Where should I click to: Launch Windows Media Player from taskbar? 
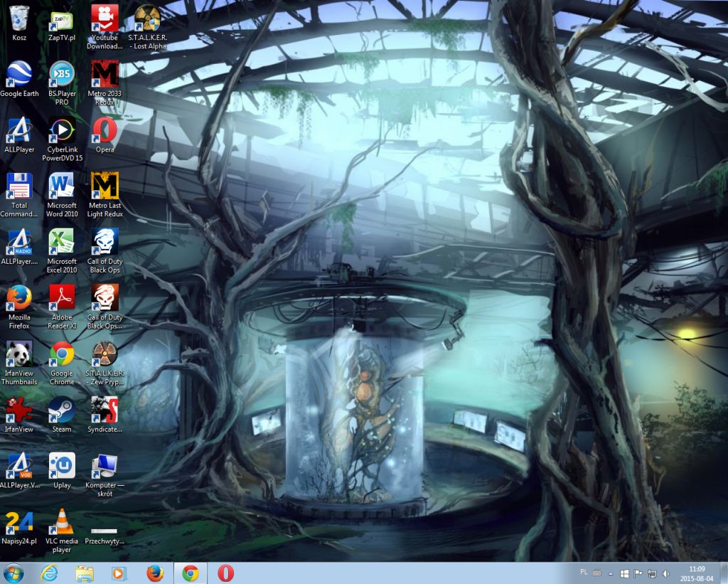(119, 573)
